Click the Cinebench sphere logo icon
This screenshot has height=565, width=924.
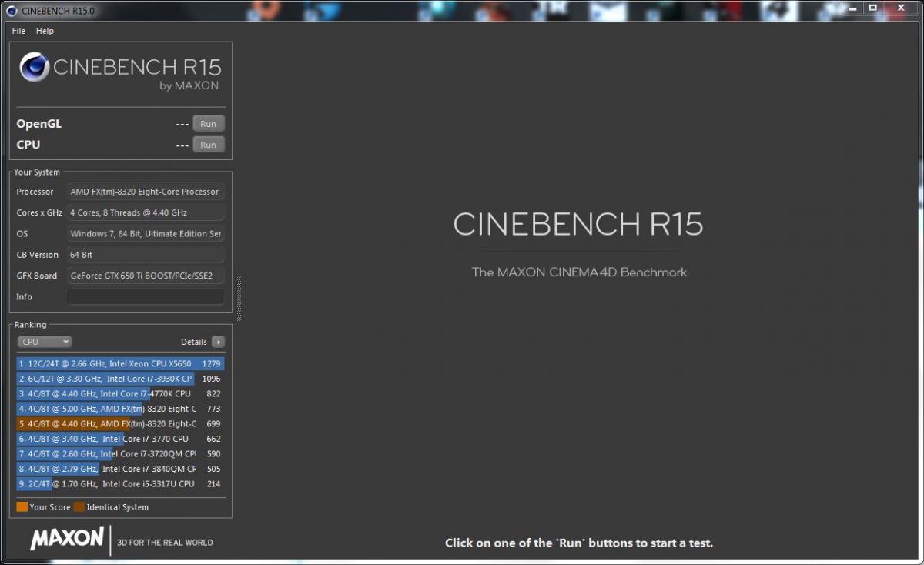(35, 67)
